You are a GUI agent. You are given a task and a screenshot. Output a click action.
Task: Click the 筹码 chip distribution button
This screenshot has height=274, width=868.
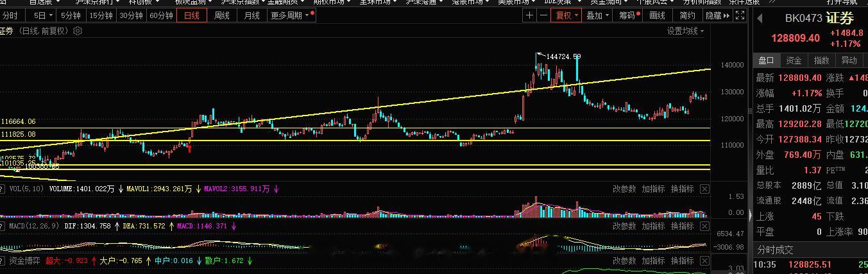point(628,15)
